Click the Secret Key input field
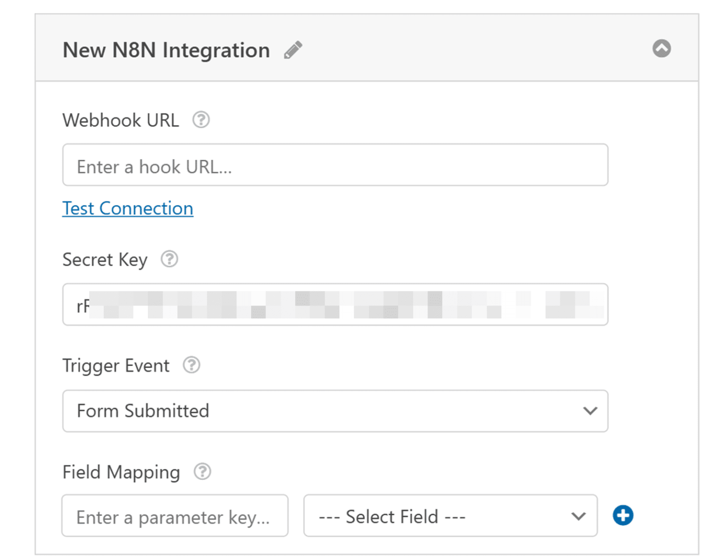The height and width of the screenshot is (560, 728). [x=335, y=305]
